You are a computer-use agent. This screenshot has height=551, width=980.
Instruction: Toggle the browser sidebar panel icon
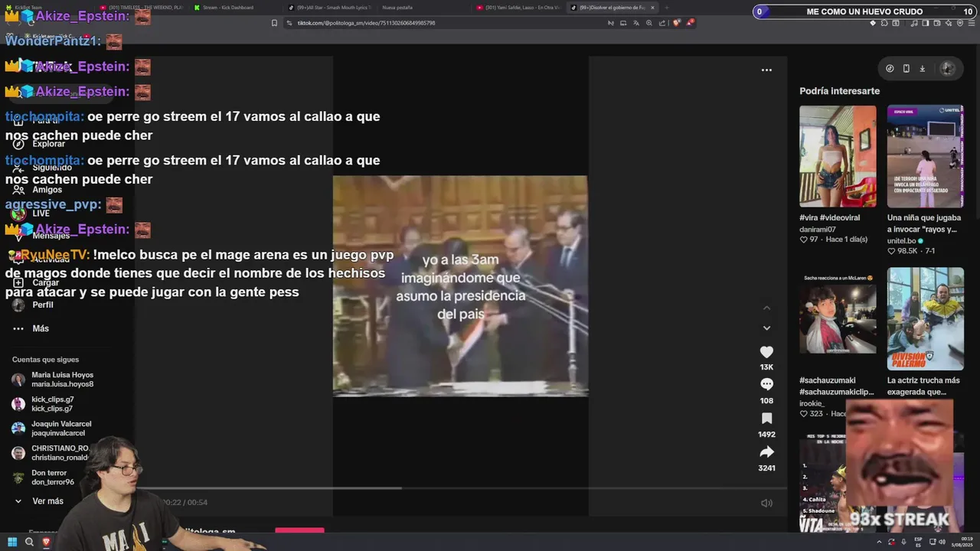point(926,23)
